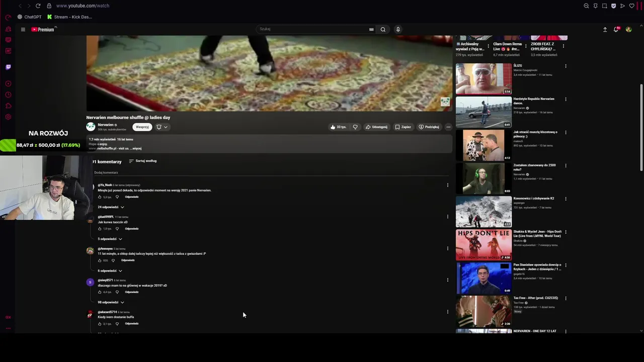The image size is (644, 362).
Task: Open options for Kononowicz i zdobywanie K2
Action: click(x=566, y=199)
